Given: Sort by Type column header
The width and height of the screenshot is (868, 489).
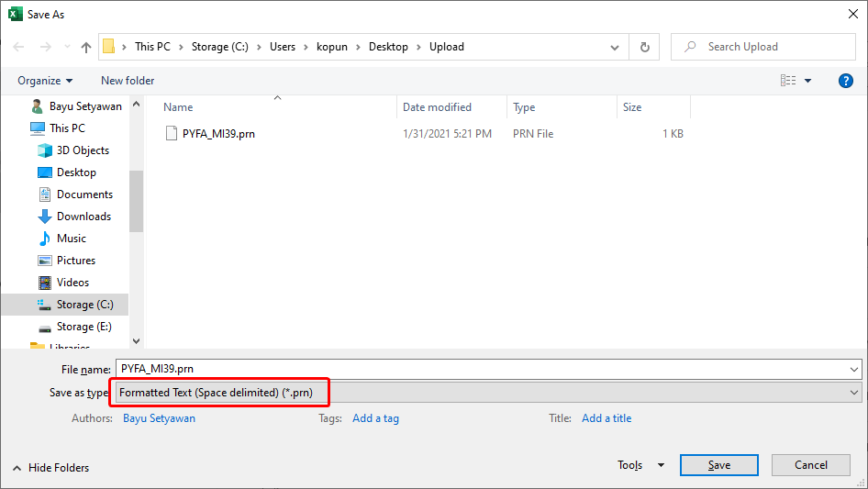Looking at the screenshot, I should click(524, 107).
